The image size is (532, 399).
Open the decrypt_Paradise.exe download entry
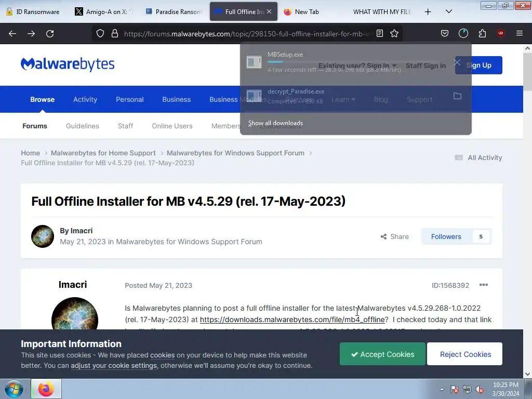point(346,96)
